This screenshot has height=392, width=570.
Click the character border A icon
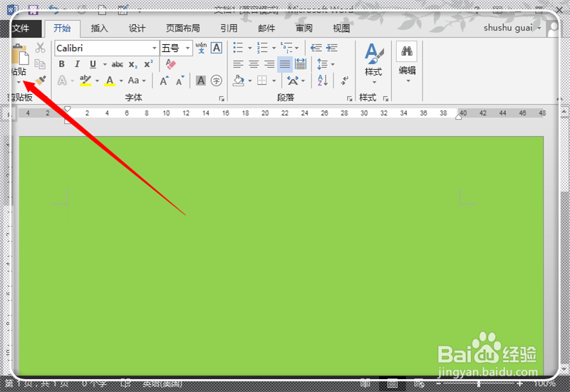tap(217, 48)
